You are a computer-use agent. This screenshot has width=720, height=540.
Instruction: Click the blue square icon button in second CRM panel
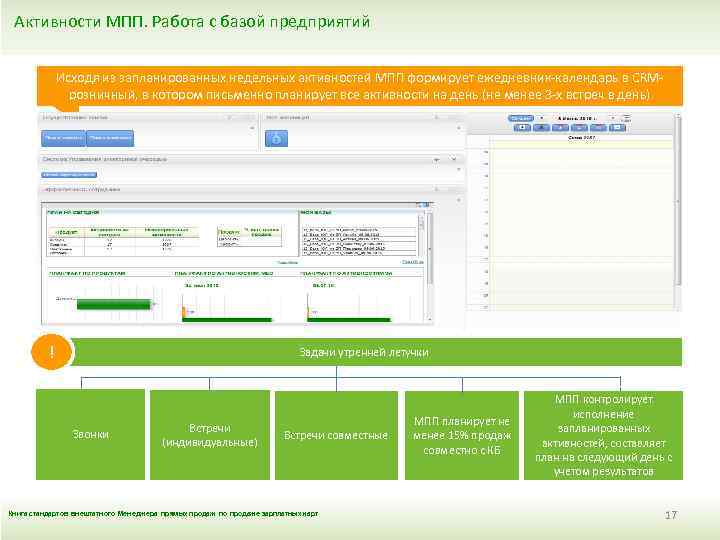coord(276,138)
